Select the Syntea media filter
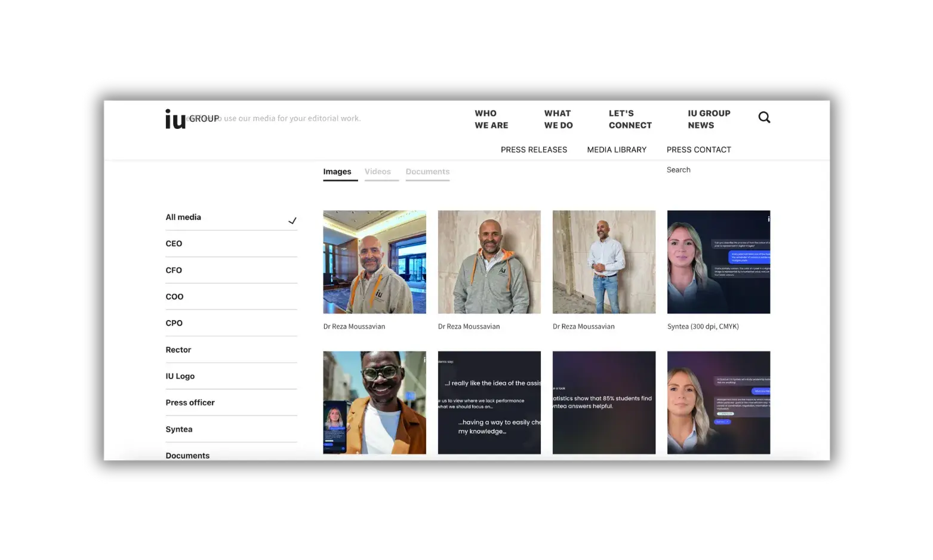 click(231, 429)
